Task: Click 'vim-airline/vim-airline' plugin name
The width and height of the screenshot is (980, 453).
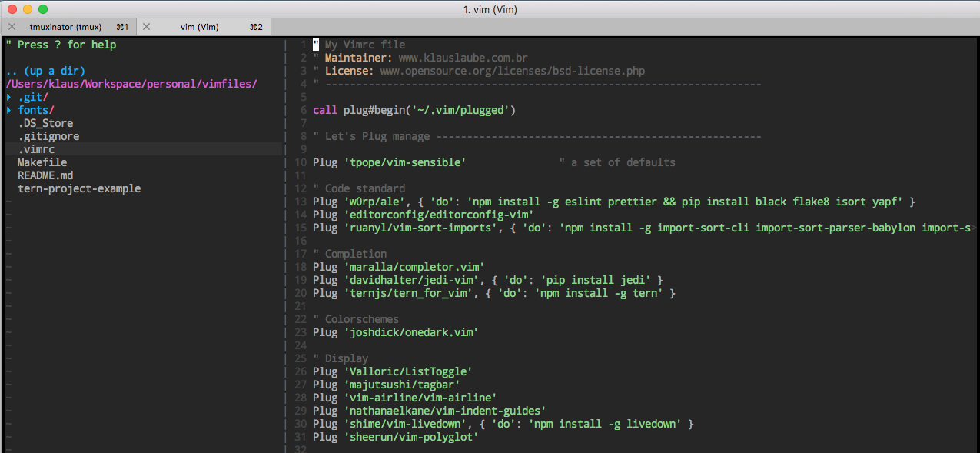Action: (x=420, y=398)
